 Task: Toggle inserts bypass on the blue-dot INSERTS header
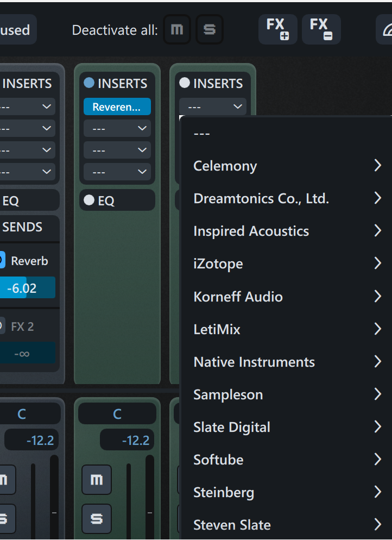point(89,83)
